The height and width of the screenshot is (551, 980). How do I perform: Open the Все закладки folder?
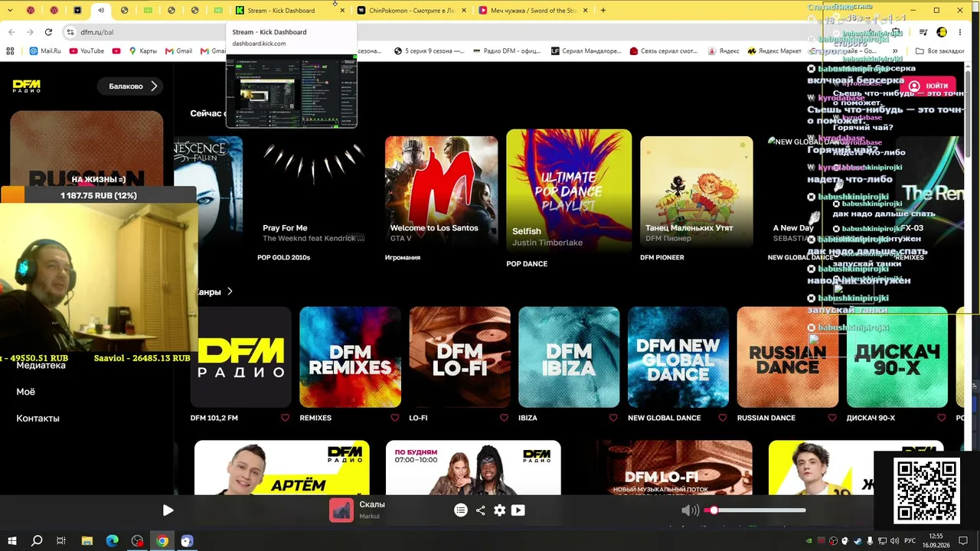[939, 51]
